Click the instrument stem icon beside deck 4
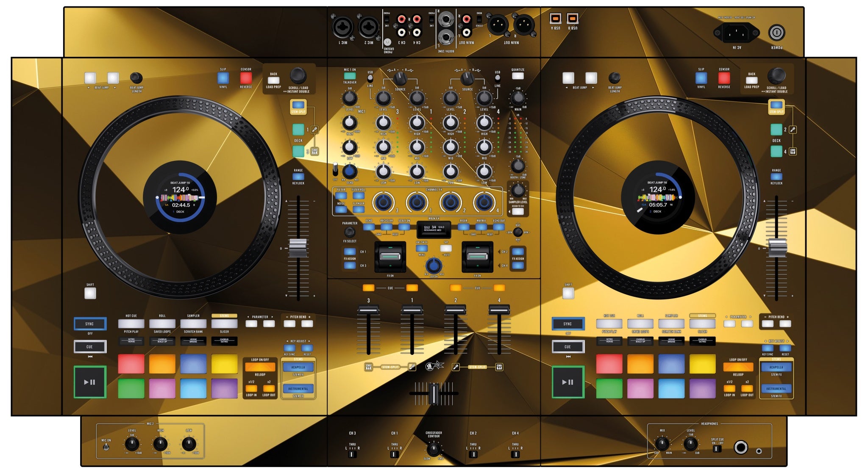The width and height of the screenshot is (868, 473). pos(793,152)
